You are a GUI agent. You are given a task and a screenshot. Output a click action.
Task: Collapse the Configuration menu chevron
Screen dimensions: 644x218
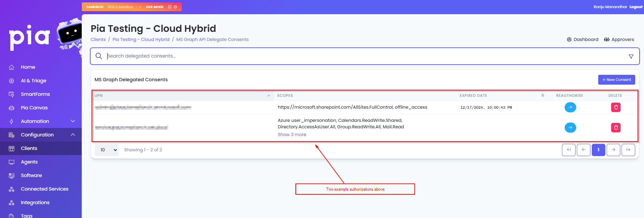click(73, 135)
